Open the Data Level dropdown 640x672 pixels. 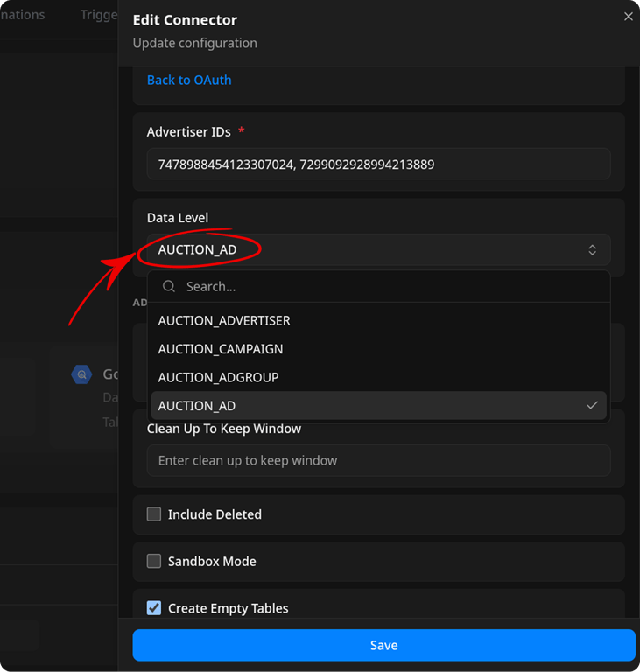pyautogui.click(x=379, y=250)
